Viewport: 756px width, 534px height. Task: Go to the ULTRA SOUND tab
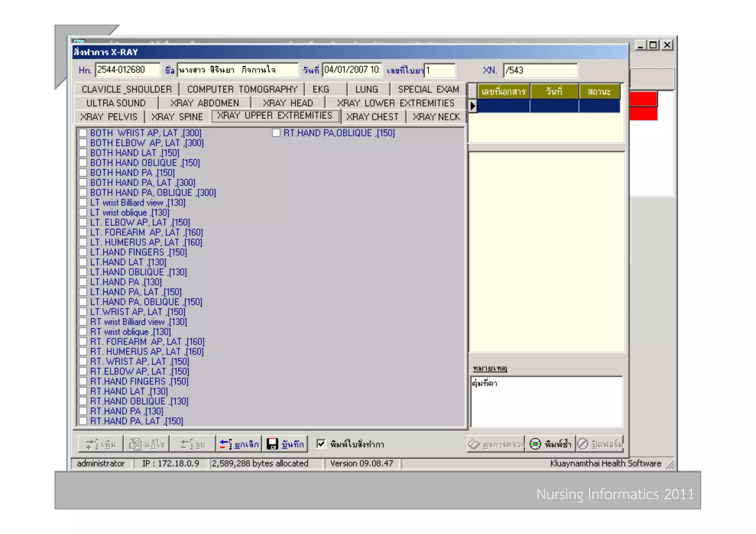pos(116,103)
